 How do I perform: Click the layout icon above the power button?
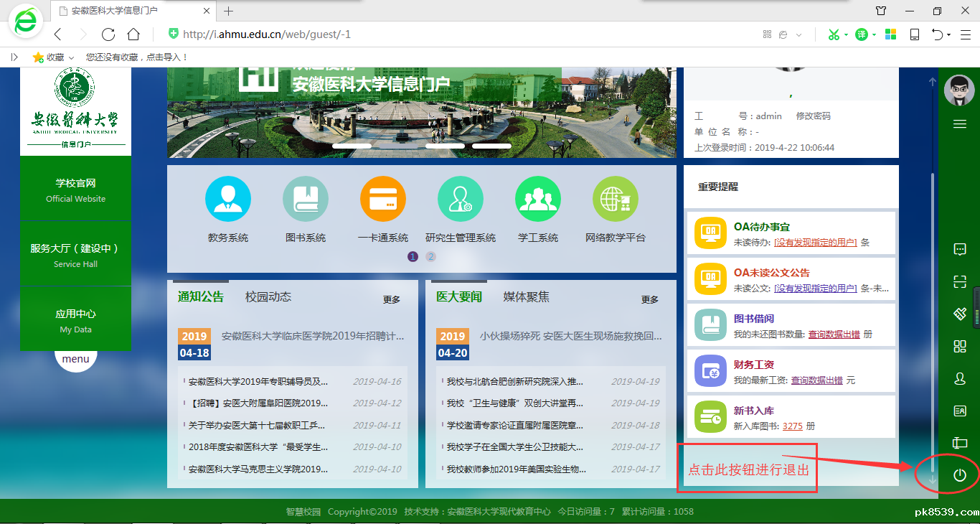tap(960, 443)
